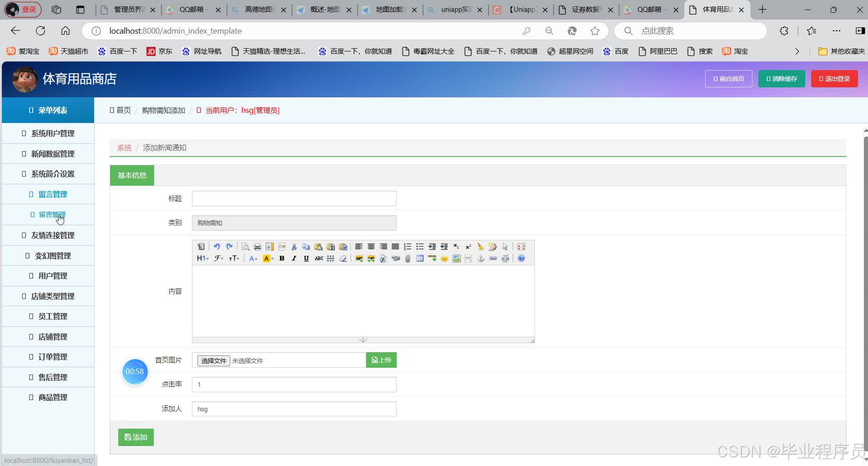Screen dimensions: 868x466
Task: Insert a table into editor
Action: pos(420,258)
